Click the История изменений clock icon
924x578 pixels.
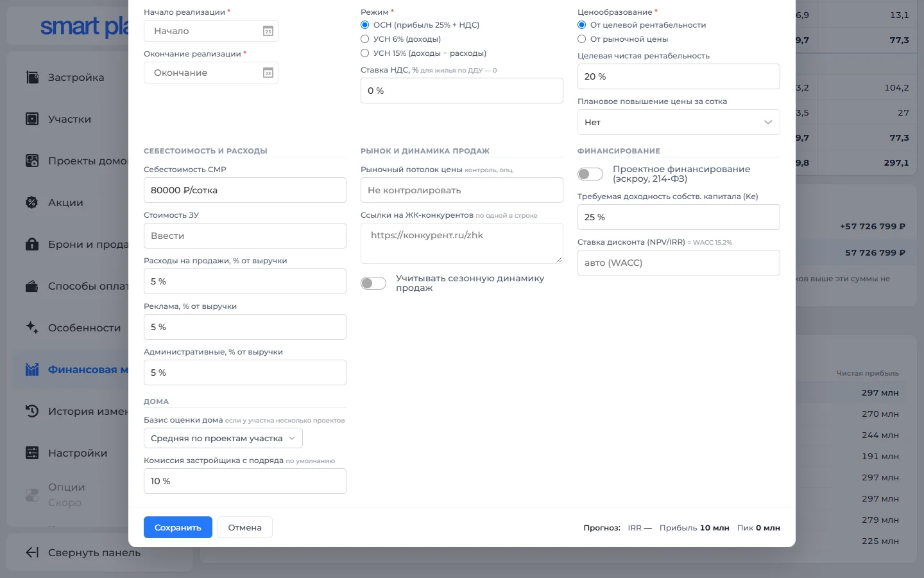(x=32, y=411)
